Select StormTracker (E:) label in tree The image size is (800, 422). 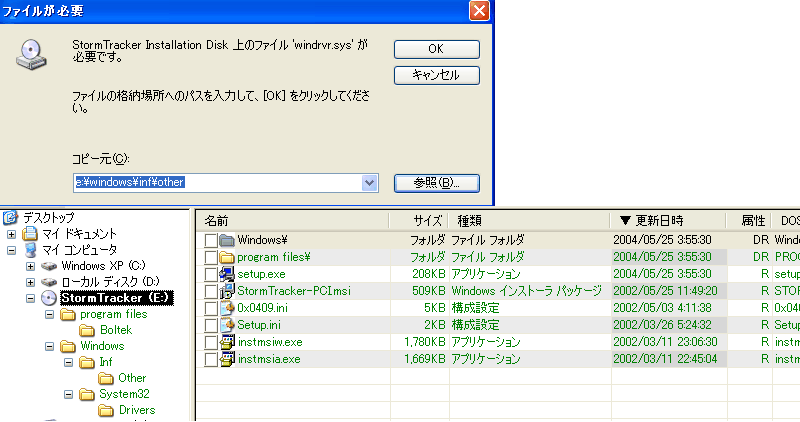coord(117,298)
